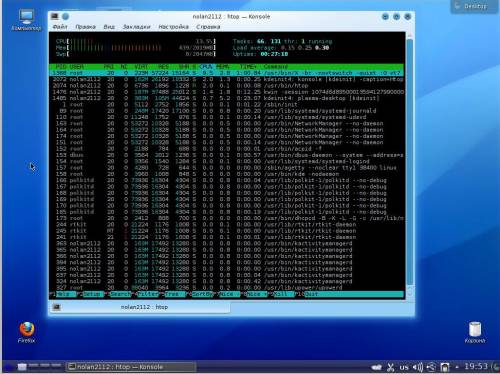Click the Konsole vertical scrollbar

410,165
